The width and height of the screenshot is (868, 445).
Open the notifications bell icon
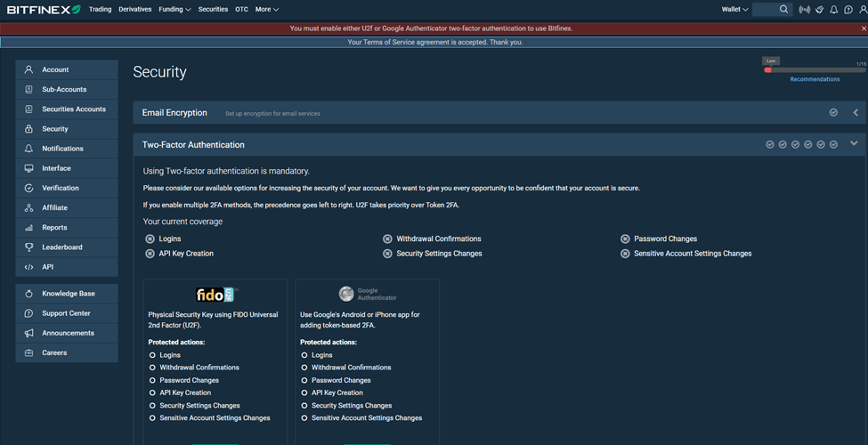point(834,10)
